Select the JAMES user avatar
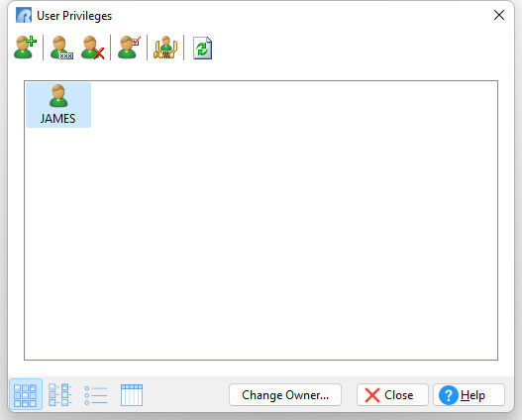 [x=58, y=96]
